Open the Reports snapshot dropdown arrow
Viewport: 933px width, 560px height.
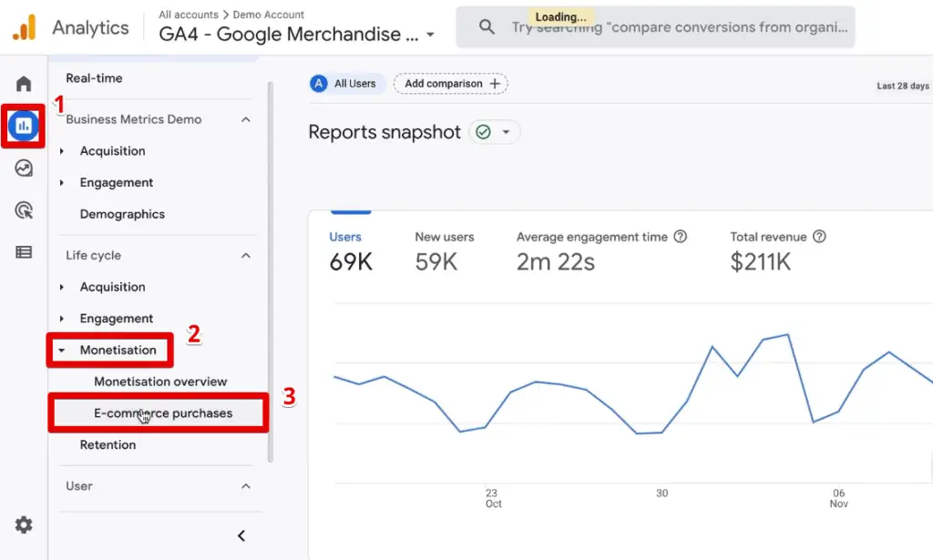(508, 132)
